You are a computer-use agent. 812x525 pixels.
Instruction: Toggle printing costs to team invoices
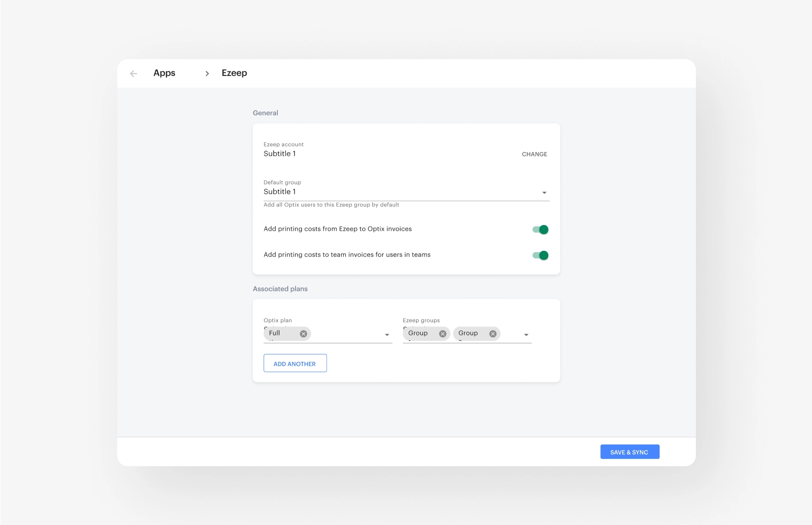coord(540,255)
